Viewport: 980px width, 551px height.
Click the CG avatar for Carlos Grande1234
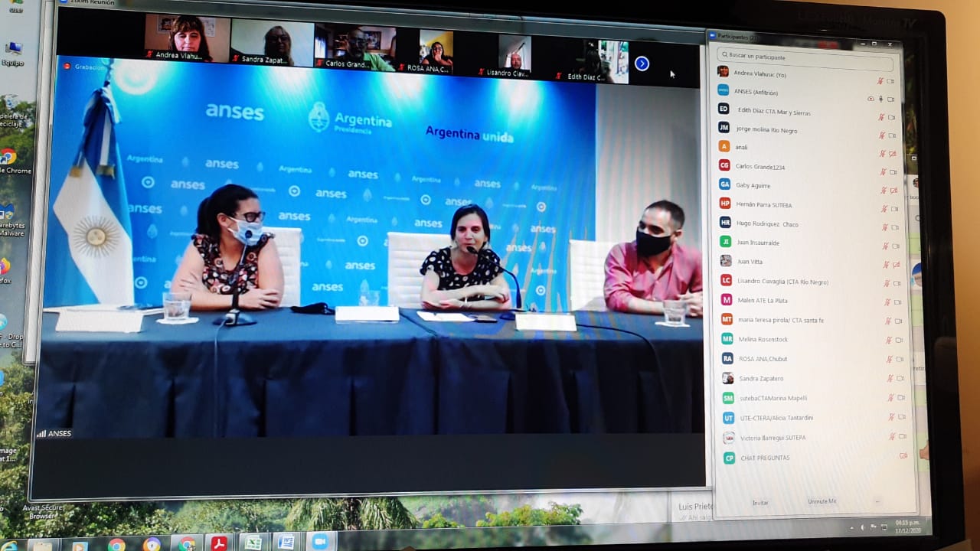[724, 165]
